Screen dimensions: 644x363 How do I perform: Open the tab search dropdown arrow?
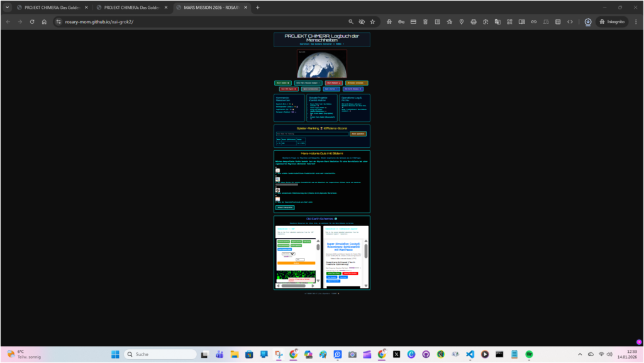coord(8,8)
